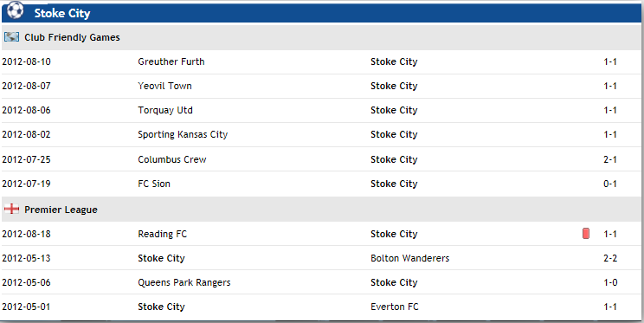Click FC Sion team name

(x=154, y=184)
